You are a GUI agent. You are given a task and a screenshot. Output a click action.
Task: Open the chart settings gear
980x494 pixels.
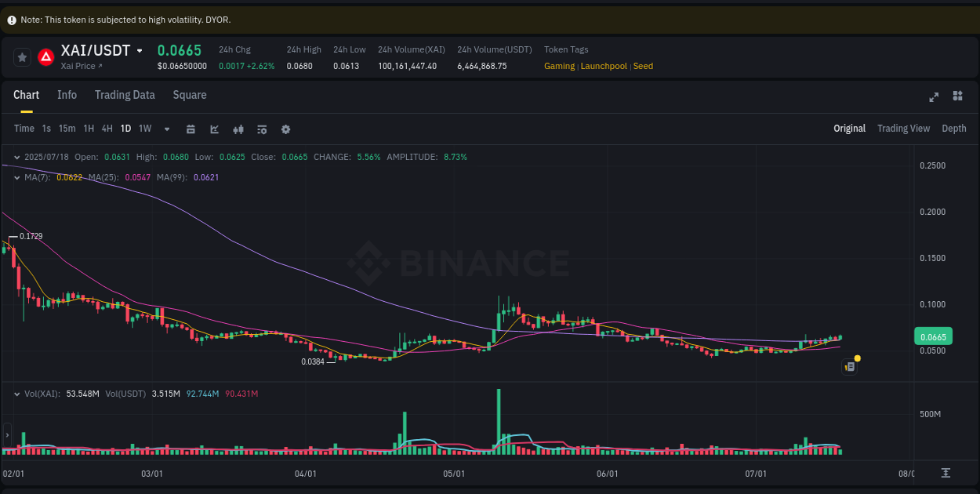click(x=285, y=129)
